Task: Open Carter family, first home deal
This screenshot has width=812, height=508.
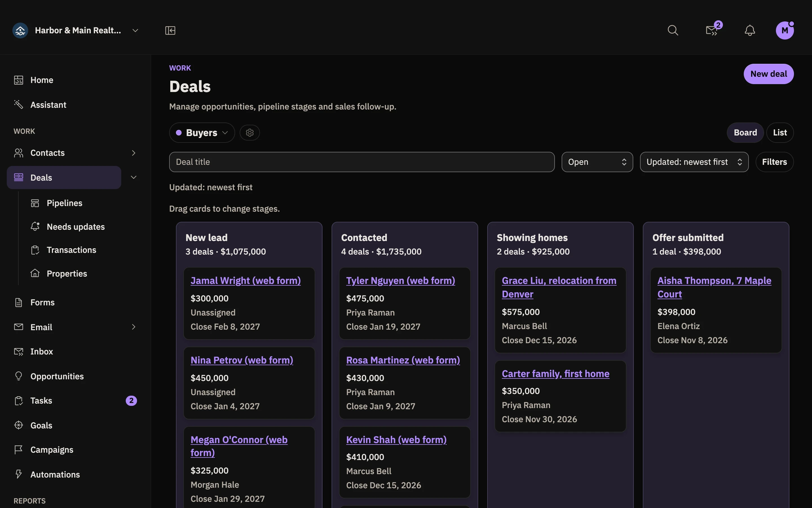Action: pyautogui.click(x=556, y=374)
